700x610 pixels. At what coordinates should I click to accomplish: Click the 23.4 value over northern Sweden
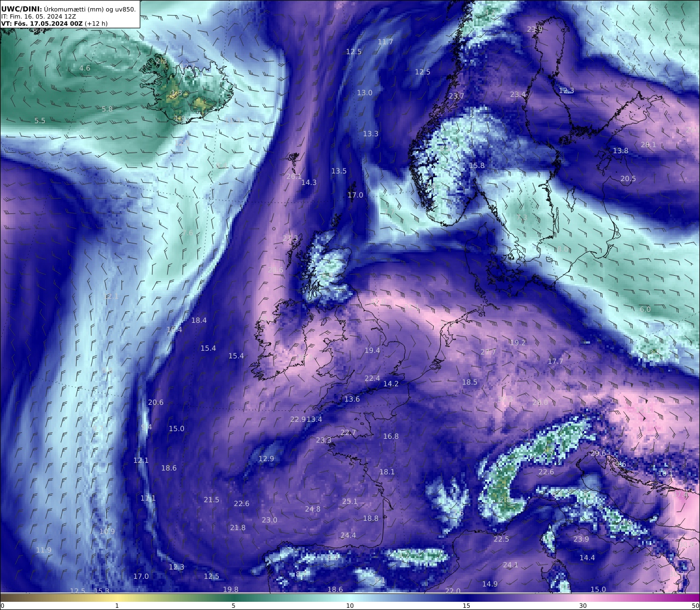[x=518, y=95]
